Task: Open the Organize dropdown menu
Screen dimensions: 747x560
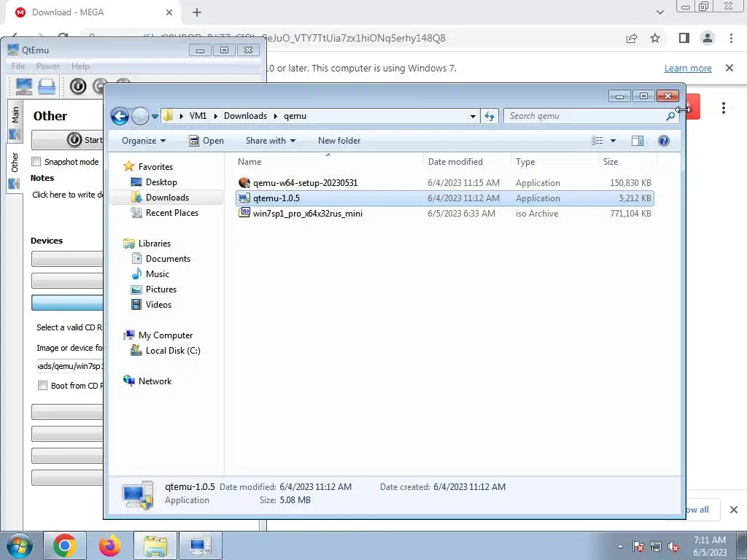Action: point(144,141)
